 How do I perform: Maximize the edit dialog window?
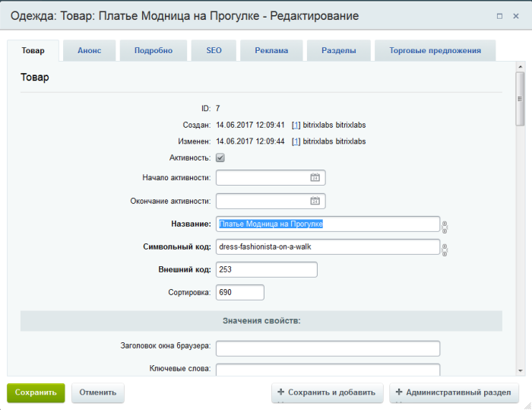tap(499, 16)
